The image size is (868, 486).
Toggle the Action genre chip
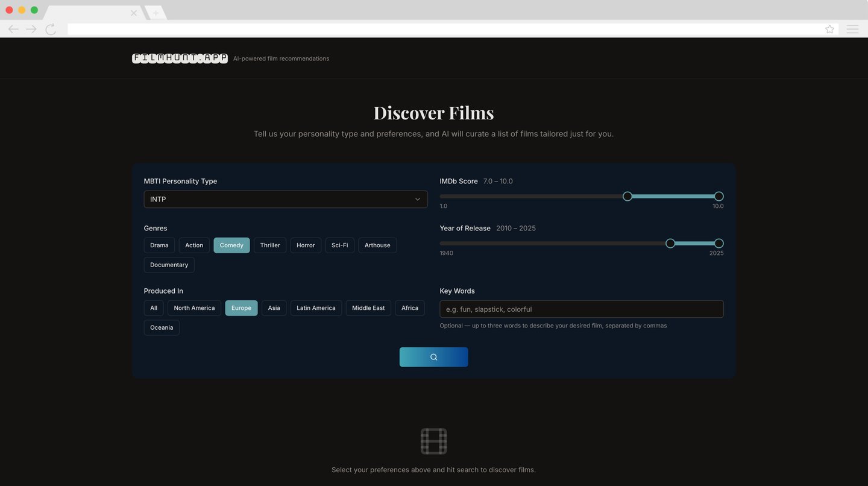pos(194,245)
